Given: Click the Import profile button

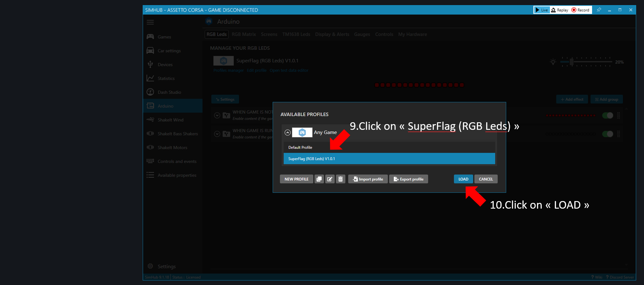Looking at the screenshot, I should point(368,179).
